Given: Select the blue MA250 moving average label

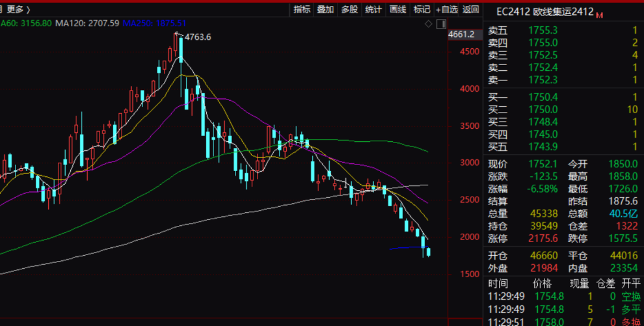Looking at the screenshot, I should 154,23.
